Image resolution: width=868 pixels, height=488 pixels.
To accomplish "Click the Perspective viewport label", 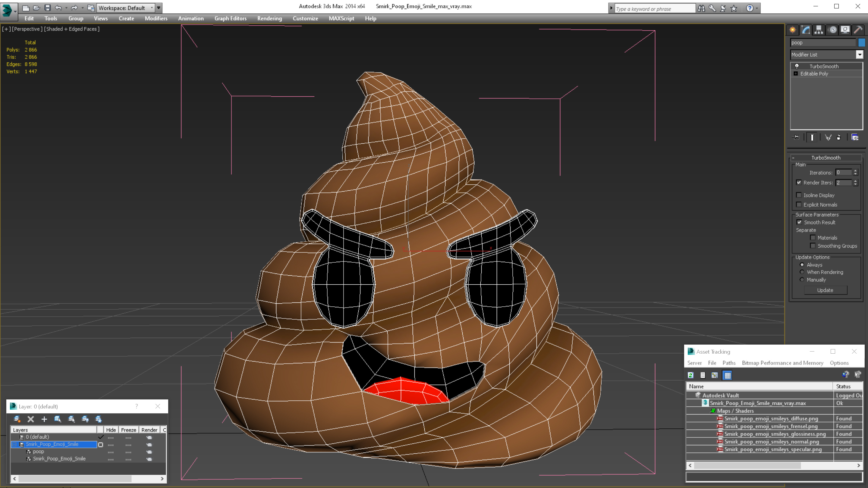I will (x=27, y=29).
